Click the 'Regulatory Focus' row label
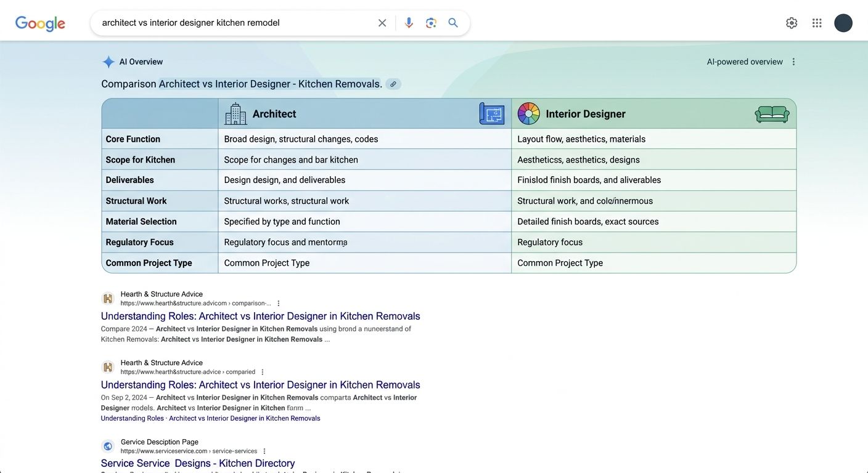This screenshot has height=473, width=868. 140,242
